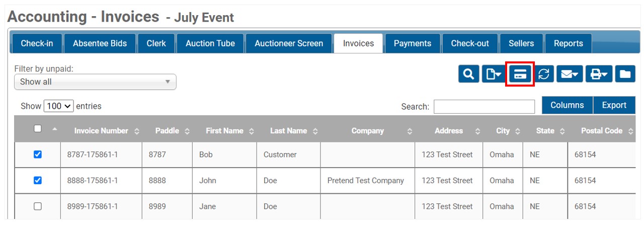The height and width of the screenshot is (225, 644).
Task: Open the email envelope dropdown icon
Action: 570,74
